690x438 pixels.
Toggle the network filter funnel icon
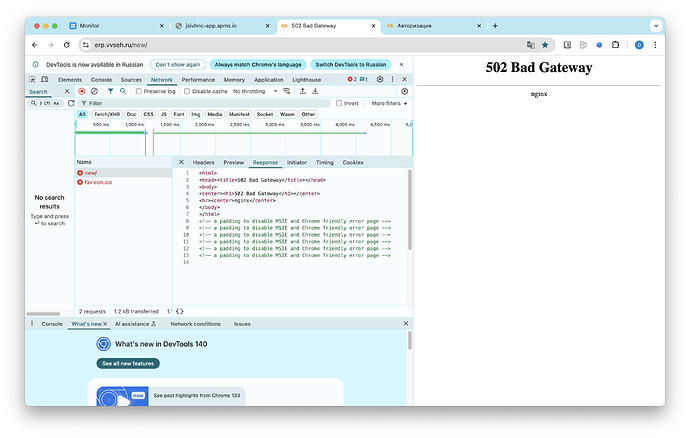pyautogui.click(x=110, y=91)
